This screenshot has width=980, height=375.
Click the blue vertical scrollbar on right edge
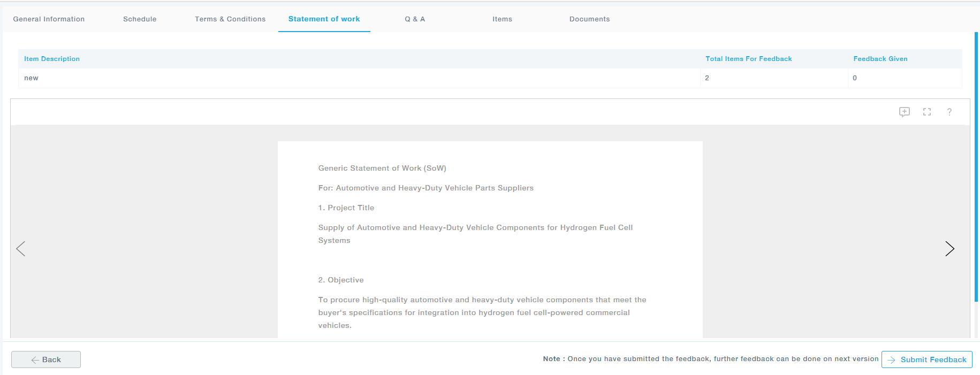pos(976,166)
